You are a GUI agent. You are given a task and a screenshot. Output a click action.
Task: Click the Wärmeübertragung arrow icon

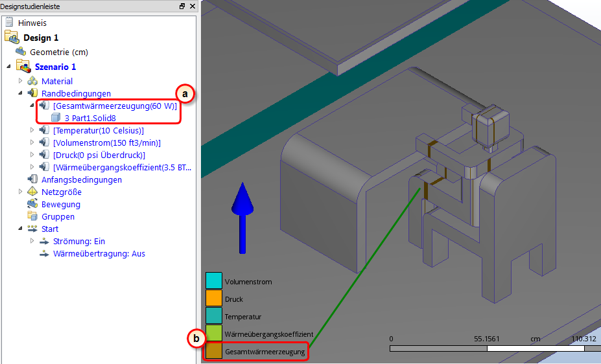(44, 253)
